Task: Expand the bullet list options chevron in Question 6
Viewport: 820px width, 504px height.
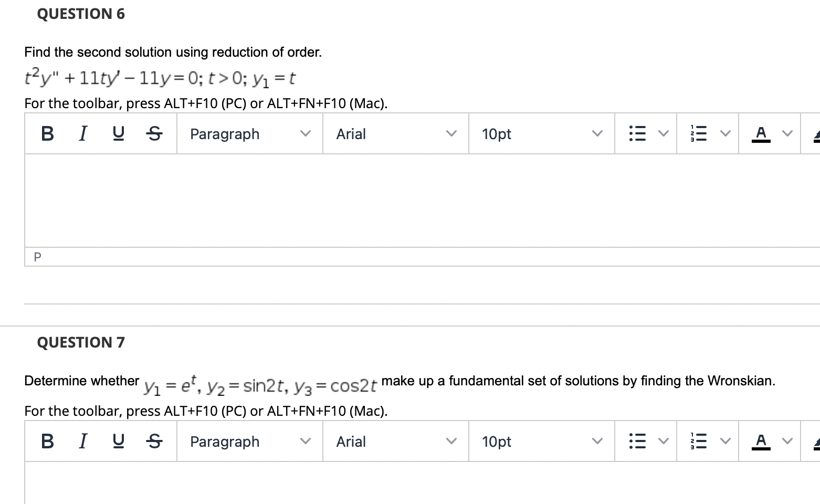Action: coord(663,134)
